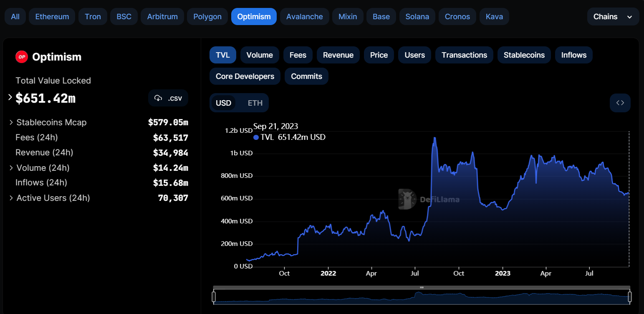Click the DefiLlama watermark logo in chart
The height and width of the screenshot is (314, 644).
tap(407, 199)
